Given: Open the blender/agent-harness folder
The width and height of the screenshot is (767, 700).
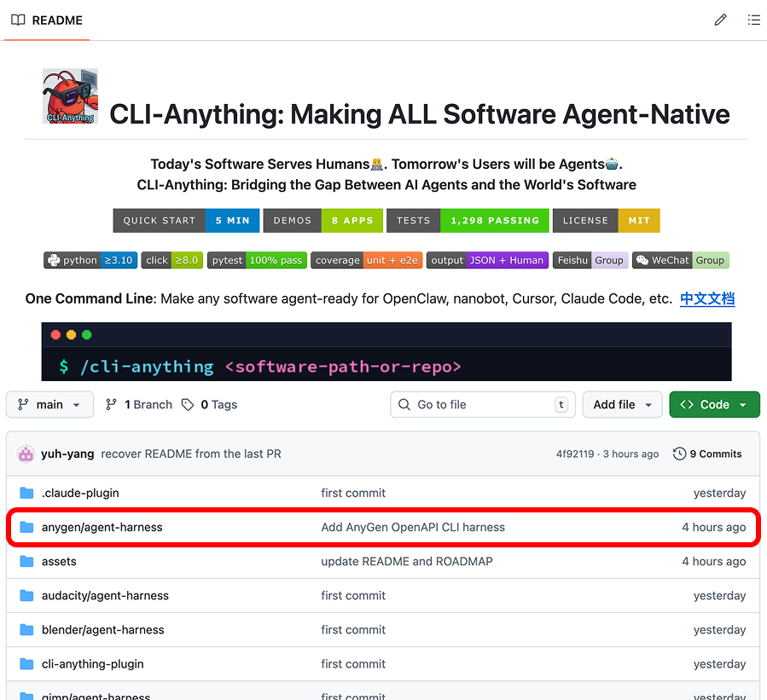Looking at the screenshot, I should 102,630.
